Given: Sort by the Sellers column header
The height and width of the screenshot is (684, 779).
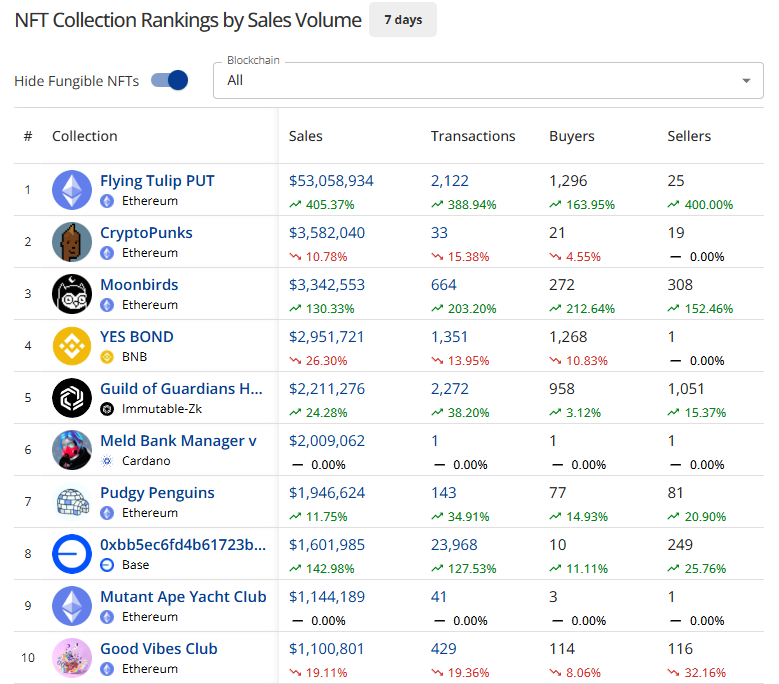Looking at the screenshot, I should pyautogui.click(x=689, y=136).
